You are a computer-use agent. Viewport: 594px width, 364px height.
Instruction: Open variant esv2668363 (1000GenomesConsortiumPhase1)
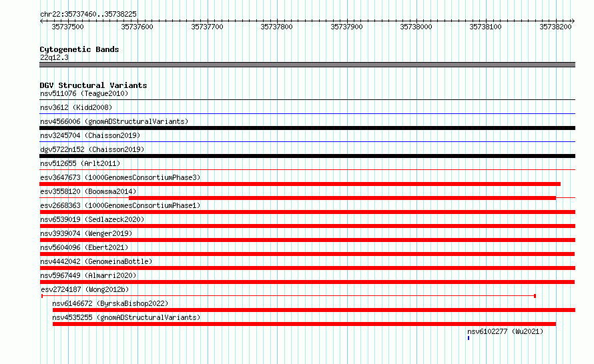point(120,205)
